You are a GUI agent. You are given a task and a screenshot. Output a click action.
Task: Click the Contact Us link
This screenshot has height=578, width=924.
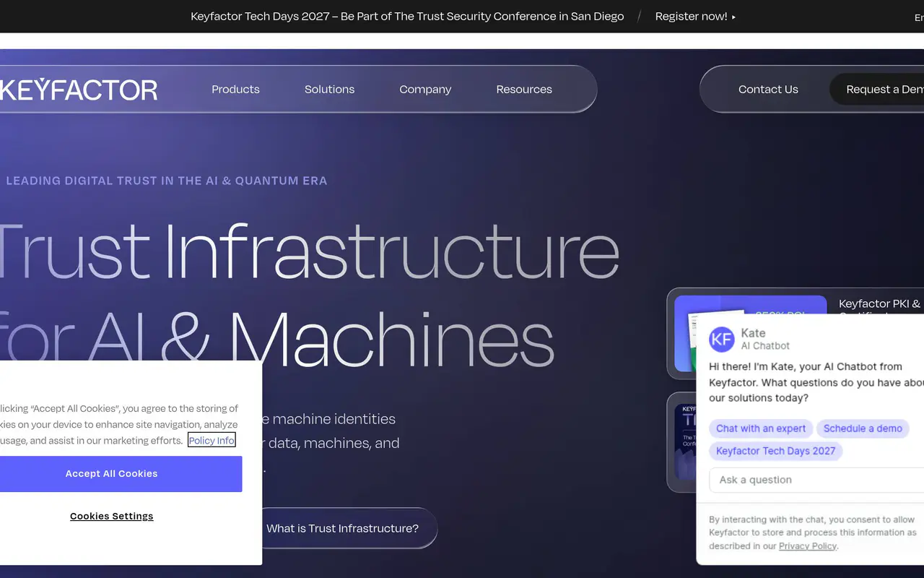[768, 90]
